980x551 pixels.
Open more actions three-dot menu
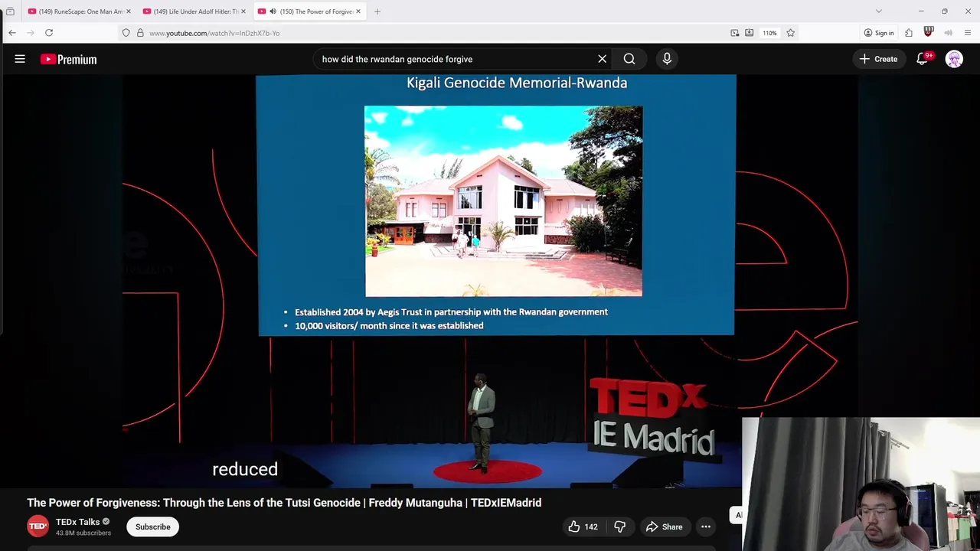[706, 527]
